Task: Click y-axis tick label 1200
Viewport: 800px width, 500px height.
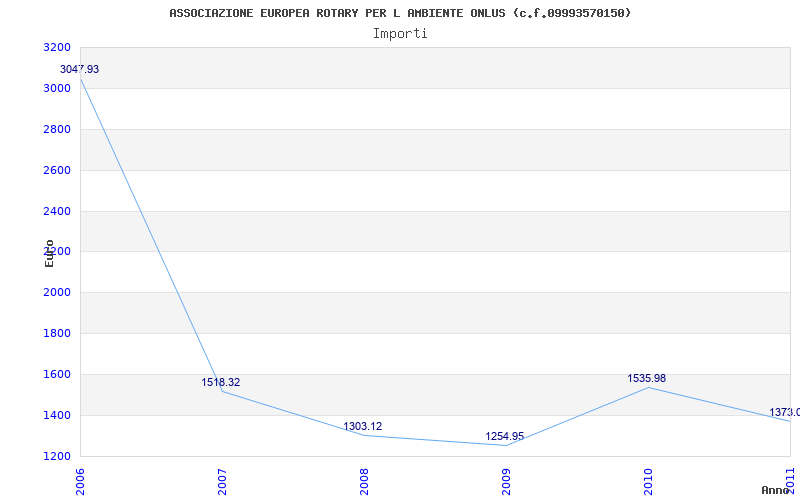Action: coord(57,456)
